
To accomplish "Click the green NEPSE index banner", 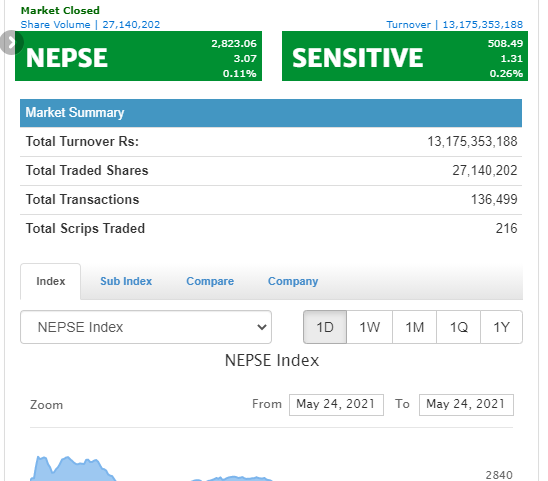I will point(138,56).
